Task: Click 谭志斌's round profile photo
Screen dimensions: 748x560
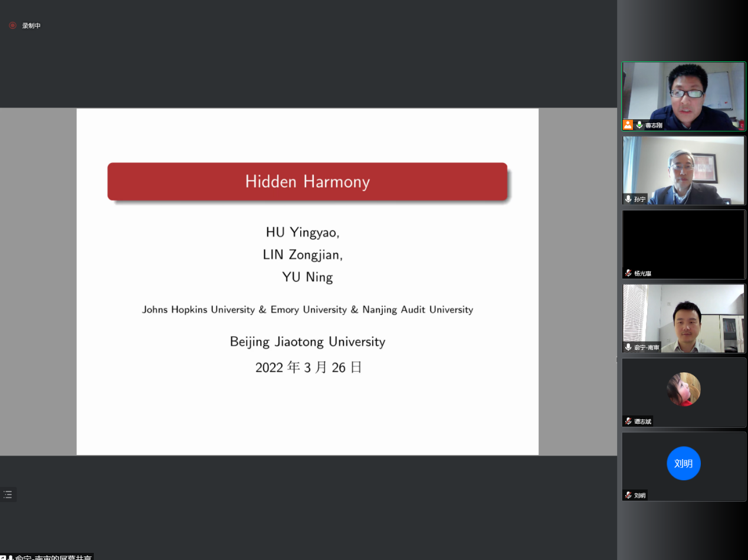Action: [x=684, y=389]
